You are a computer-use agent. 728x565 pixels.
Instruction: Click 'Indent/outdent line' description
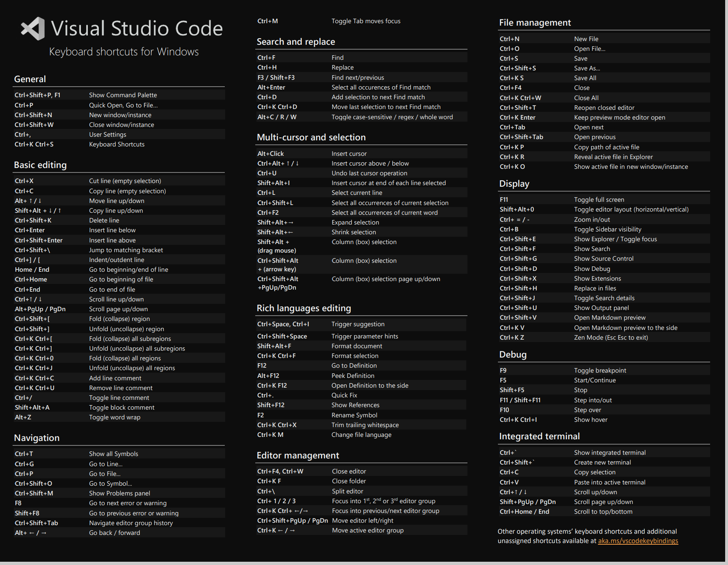tap(117, 260)
